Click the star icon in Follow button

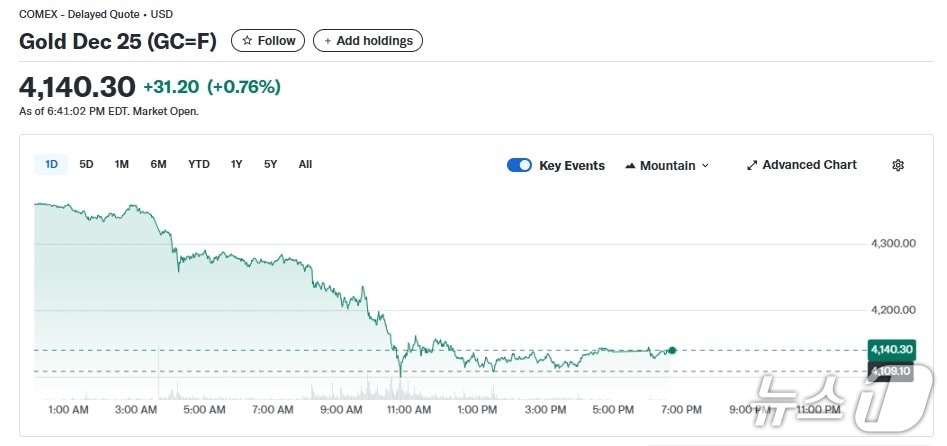(x=247, y=41)
